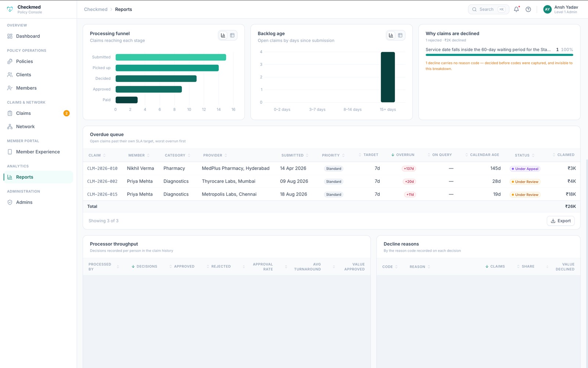This screenshot has height=368, width=588.
Task: Sort Overdue queue by Submitted column
Action: coord(295,155)
